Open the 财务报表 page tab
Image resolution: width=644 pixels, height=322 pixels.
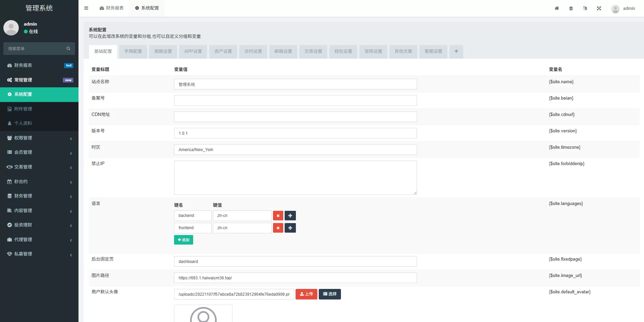(112, 8)
